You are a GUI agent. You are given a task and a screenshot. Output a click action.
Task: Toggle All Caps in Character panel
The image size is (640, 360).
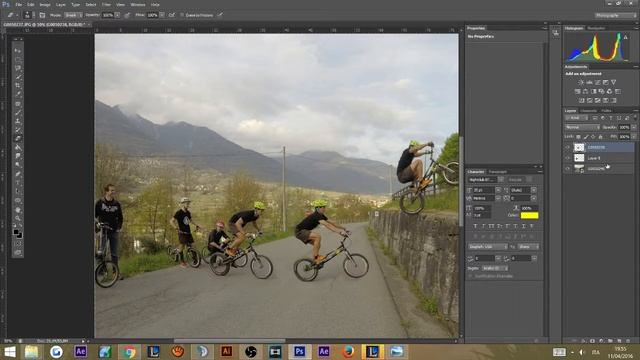(x=491, y=226)
